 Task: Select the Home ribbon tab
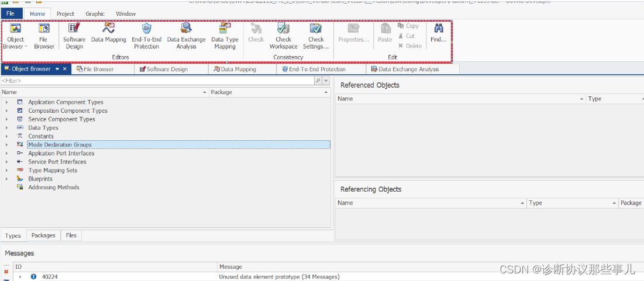tap(37, 13)
